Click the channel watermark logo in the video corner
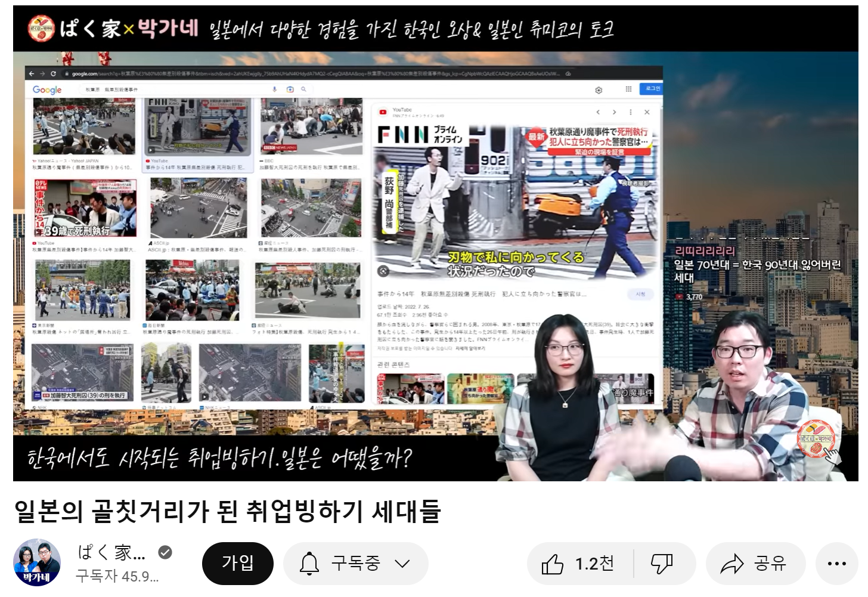 pyautogui.click(x=816, y=440)
